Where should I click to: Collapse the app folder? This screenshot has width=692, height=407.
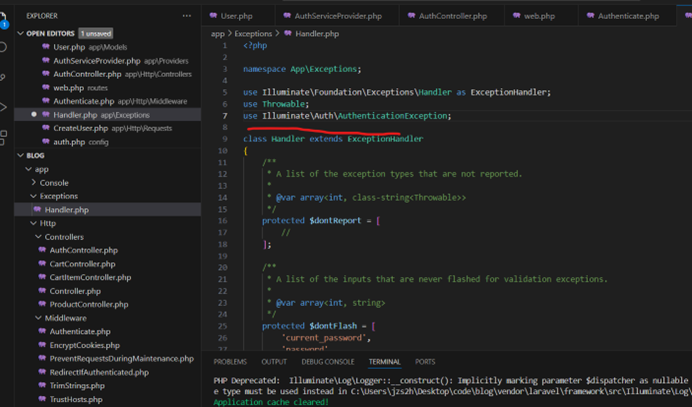pyautogui.click(x=29, y=169)
